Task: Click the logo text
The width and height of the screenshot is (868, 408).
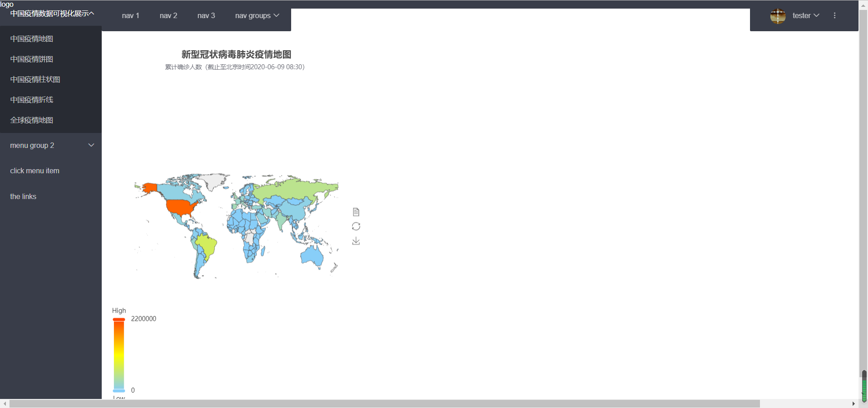Action: [x=7, y=4]
